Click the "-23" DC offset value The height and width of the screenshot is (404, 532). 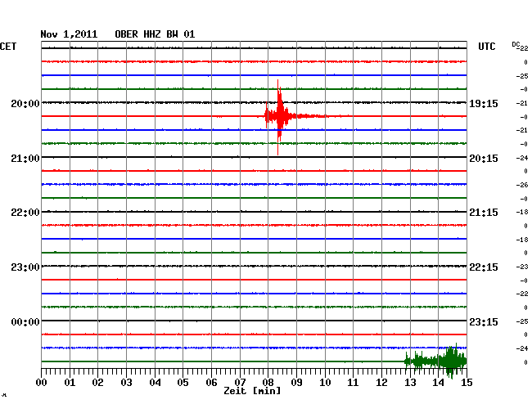[x=522, y=267]
